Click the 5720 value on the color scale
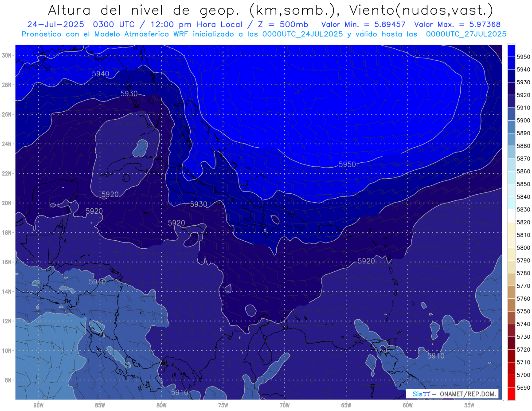 [x=524, y=349]
